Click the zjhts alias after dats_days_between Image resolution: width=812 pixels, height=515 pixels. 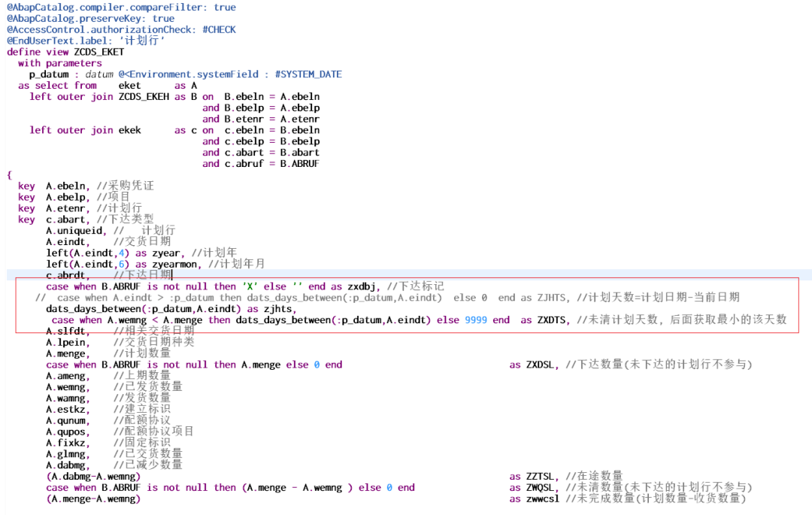pos(278,310)
